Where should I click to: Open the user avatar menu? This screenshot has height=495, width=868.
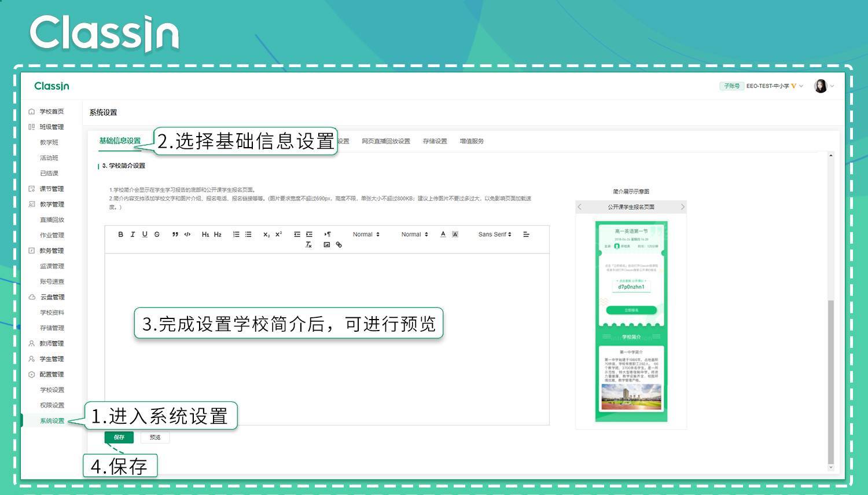(x=832, y=86)
